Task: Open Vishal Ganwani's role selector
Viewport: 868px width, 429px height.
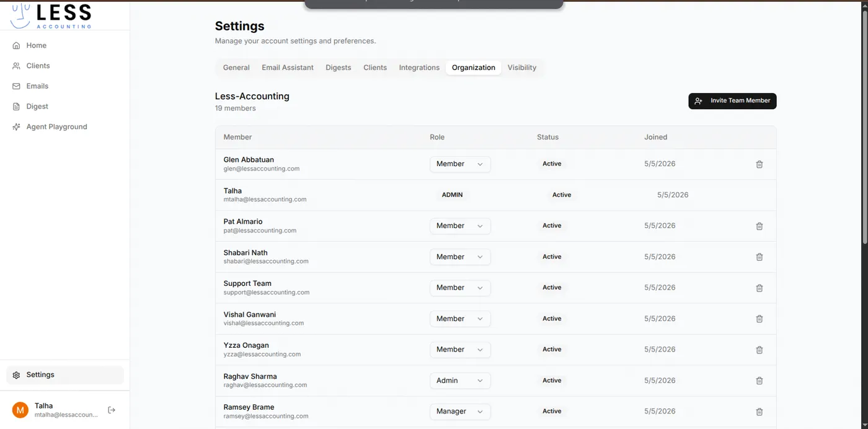Action: click(x=460, y=319)
